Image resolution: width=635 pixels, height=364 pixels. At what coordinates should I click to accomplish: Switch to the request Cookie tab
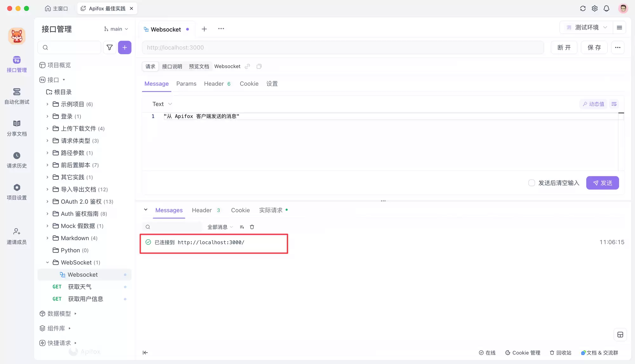[249, 84]
